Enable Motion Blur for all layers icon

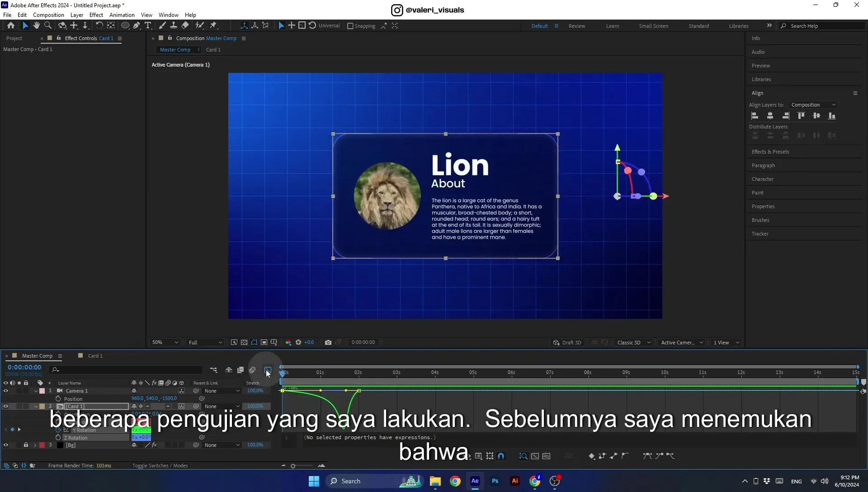(x=252, y=370)
